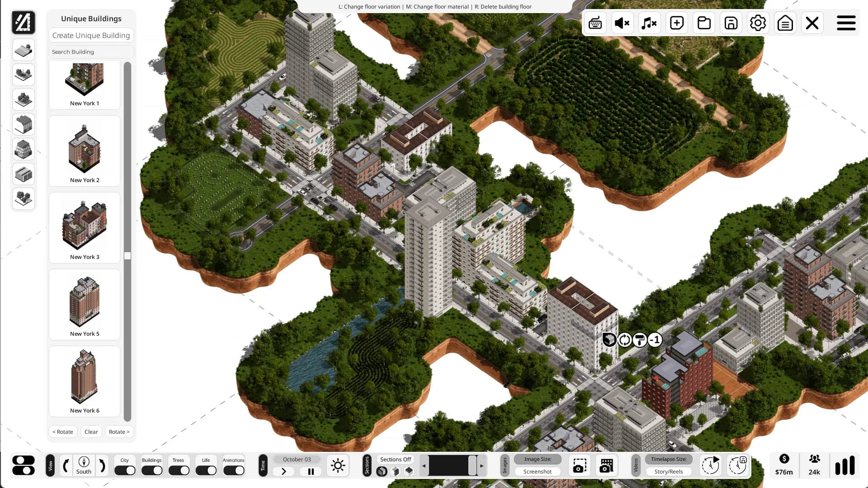
Task: Collapse the Images panel tab
Action: (x=505, y=465)
